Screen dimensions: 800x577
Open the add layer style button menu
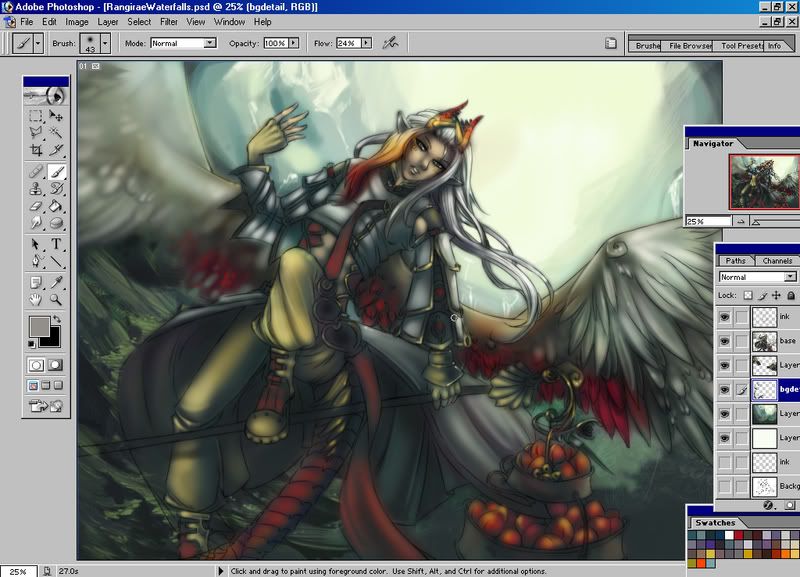[x=769, y=506]
